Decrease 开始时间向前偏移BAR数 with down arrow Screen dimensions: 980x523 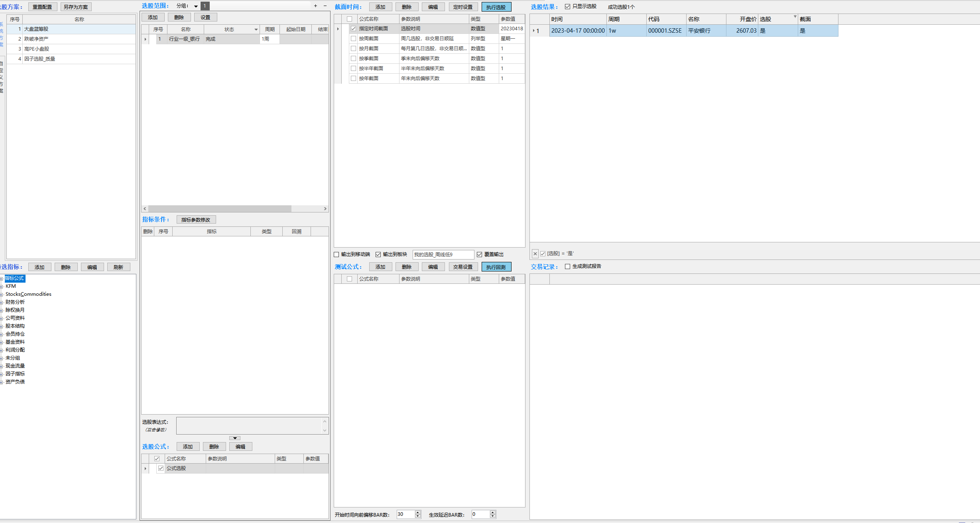point(418,517)
